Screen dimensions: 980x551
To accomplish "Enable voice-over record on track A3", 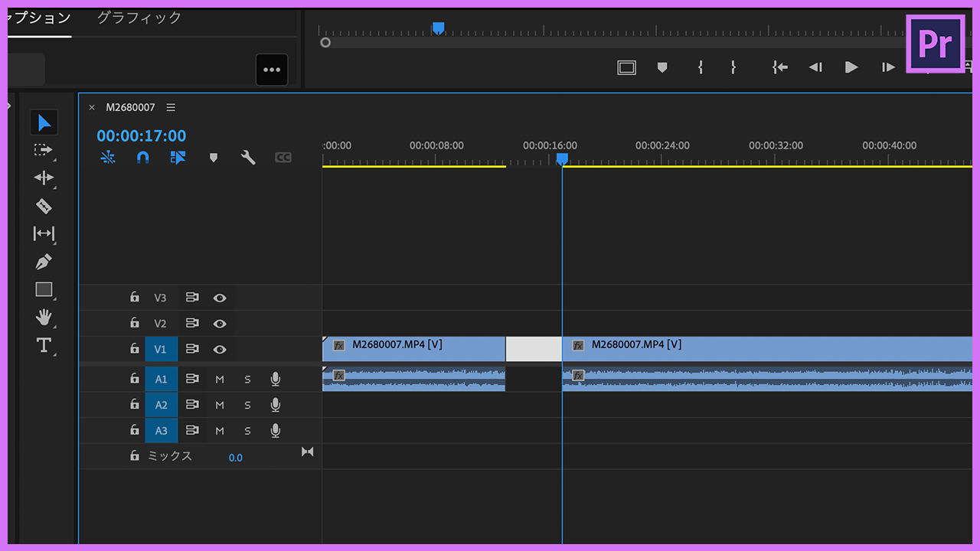I will click(x=276, y=431).
